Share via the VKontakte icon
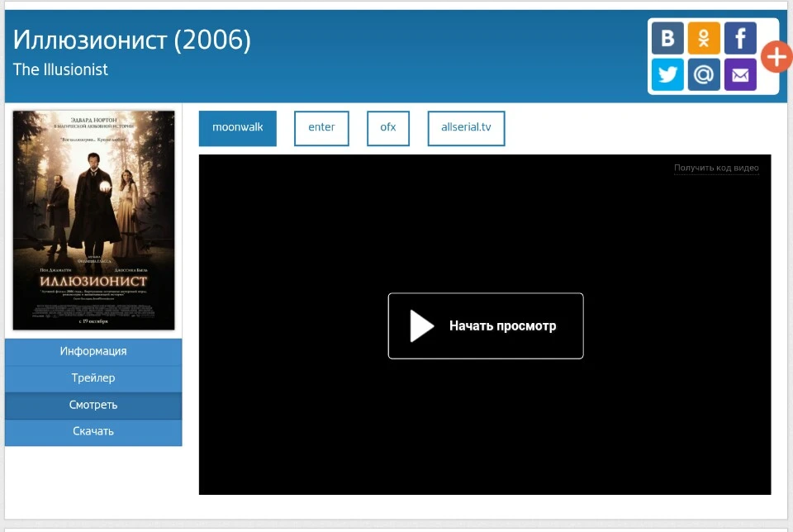Image resolution: width=793 pixels, height=532 pixels. pyautogui.click(x=667, y=38)
